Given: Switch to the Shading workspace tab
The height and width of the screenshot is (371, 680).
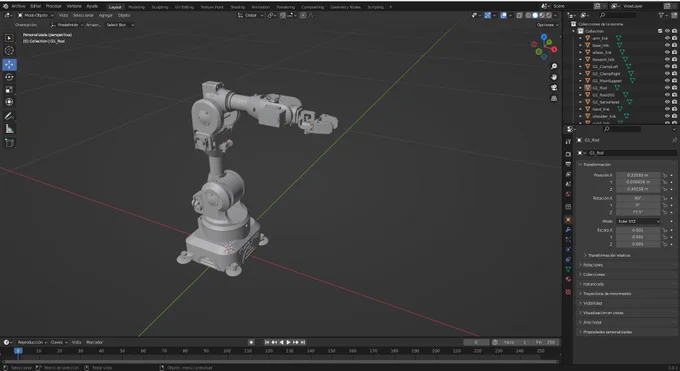Looking at the screenshot, I should 237,7.
